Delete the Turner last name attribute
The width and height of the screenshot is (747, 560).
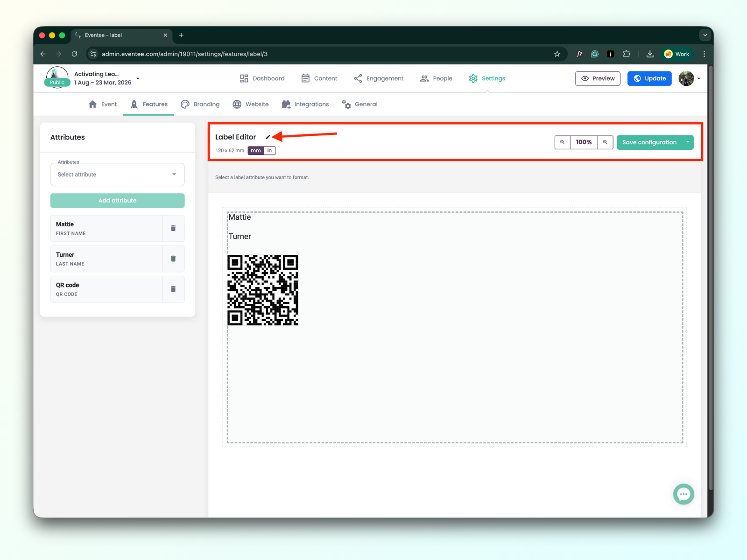click(x=173, y=259)
